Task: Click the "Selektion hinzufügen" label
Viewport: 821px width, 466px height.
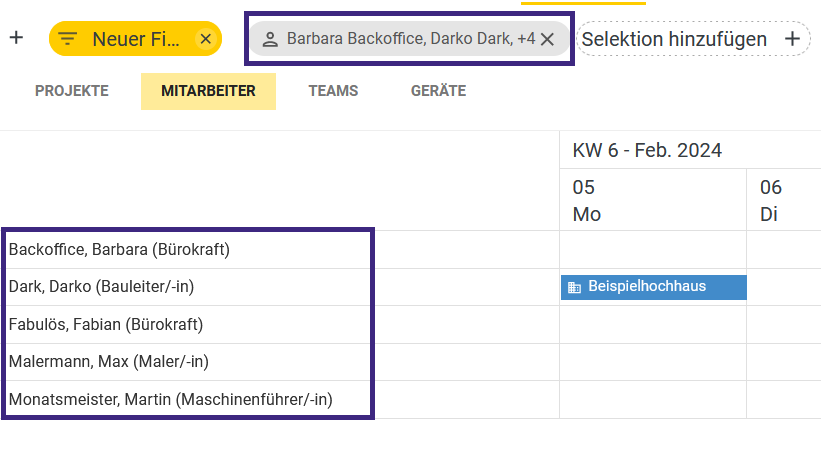Action: pos(674,39)
